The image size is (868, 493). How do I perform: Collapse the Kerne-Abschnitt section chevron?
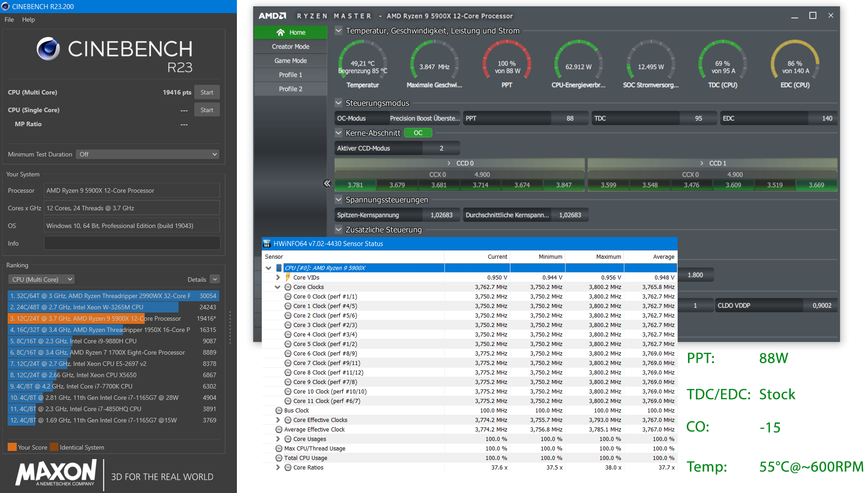(338, 133)
